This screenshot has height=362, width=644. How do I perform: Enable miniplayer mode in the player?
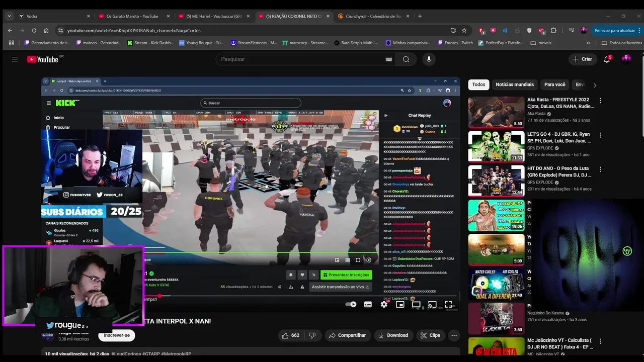(400, 304)
